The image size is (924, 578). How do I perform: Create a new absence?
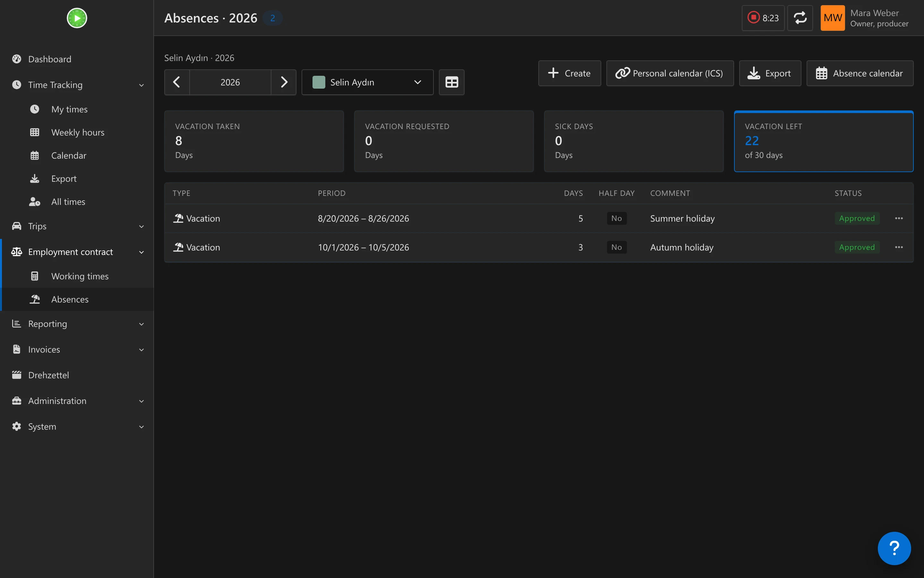[x=569, y=73]
